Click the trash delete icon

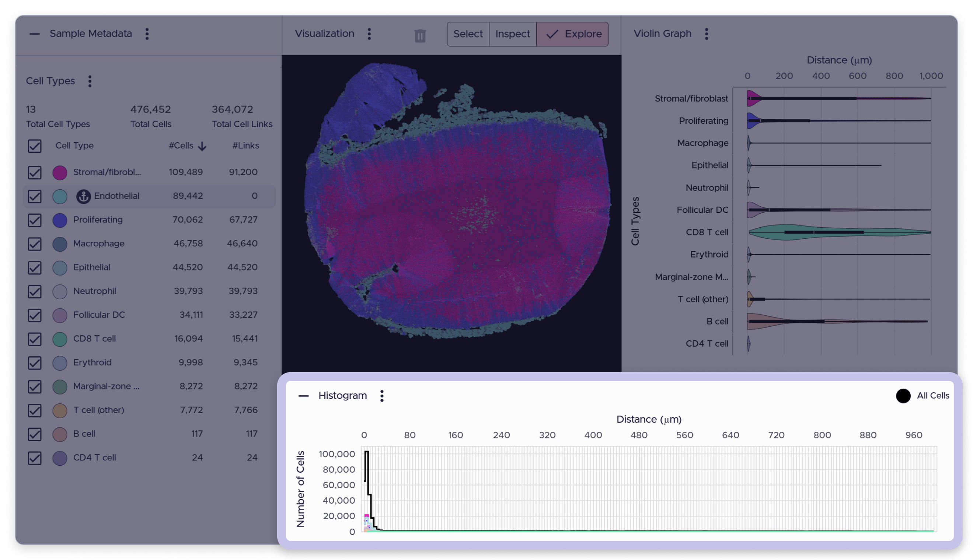click(x=420, y=36)
